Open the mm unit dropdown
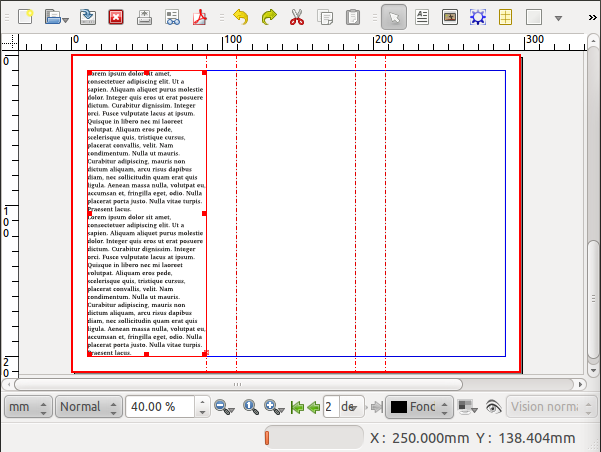This screenshot has height=452, width=601. click(27, 407)
